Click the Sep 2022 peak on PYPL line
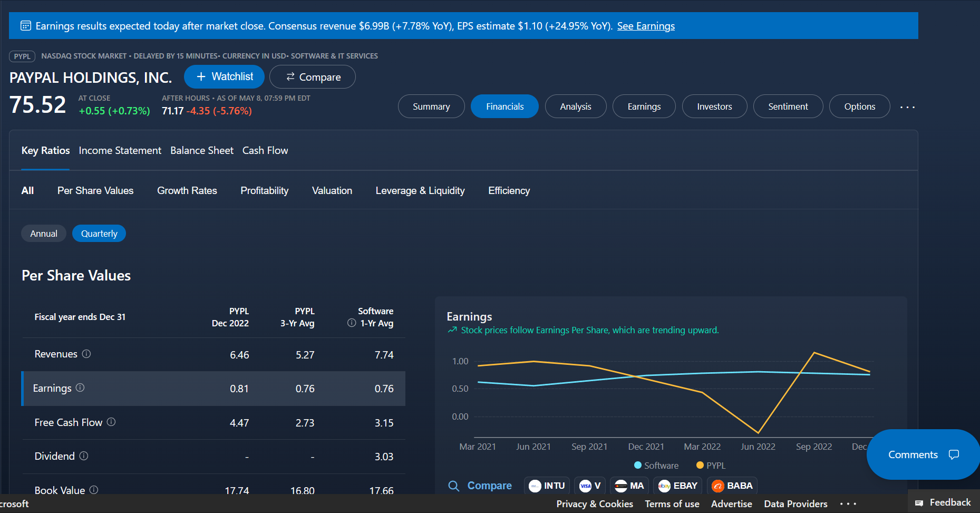The image size is (980, 513). [x=814, y=352]
